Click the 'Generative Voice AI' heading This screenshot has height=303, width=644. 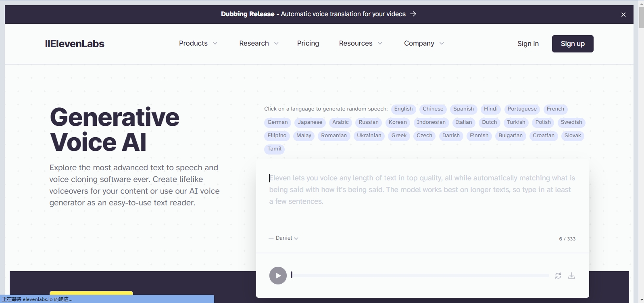pos(115,130)
